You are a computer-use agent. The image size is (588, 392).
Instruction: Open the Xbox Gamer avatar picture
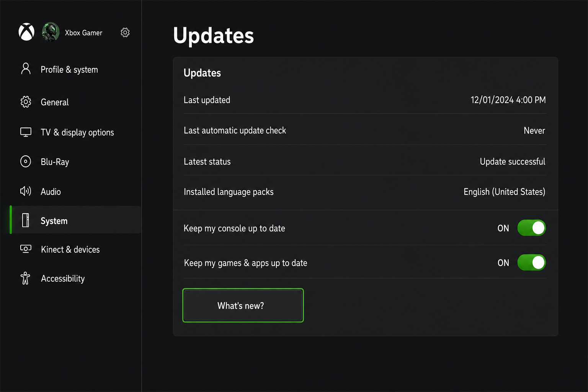(51, 32)
